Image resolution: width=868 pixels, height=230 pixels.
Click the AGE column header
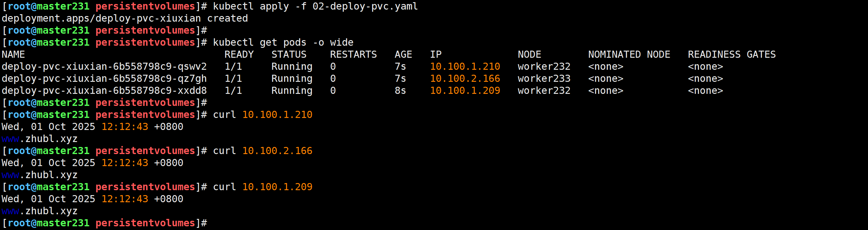click(403, 55)
